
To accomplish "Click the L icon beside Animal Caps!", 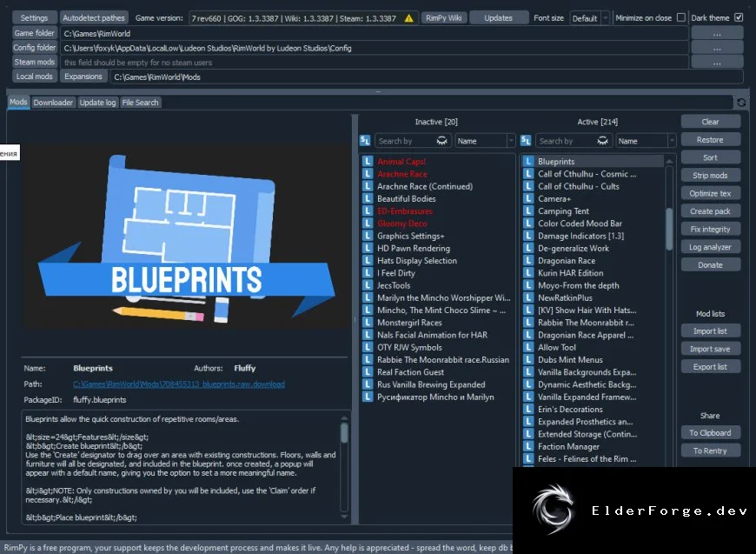I will 368,161.
